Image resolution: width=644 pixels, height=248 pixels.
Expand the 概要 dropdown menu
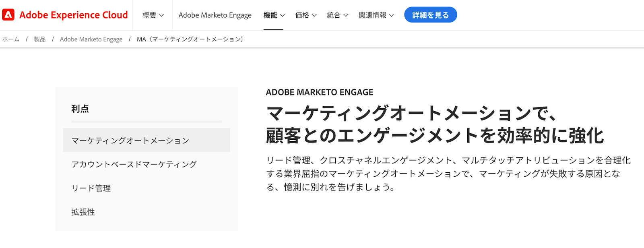pyautogui.click(x=153, y=15)
